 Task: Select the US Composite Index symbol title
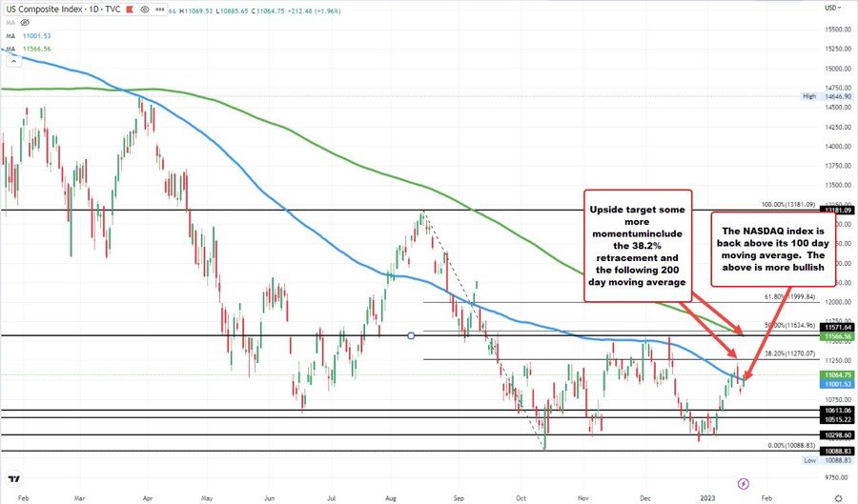(41, 9)
